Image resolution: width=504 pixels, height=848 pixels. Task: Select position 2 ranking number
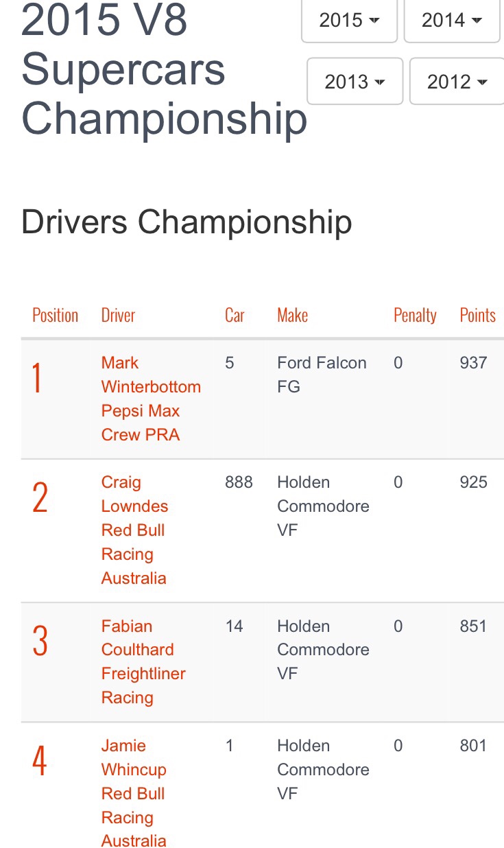pyautogui.click(x=40, y=498)
